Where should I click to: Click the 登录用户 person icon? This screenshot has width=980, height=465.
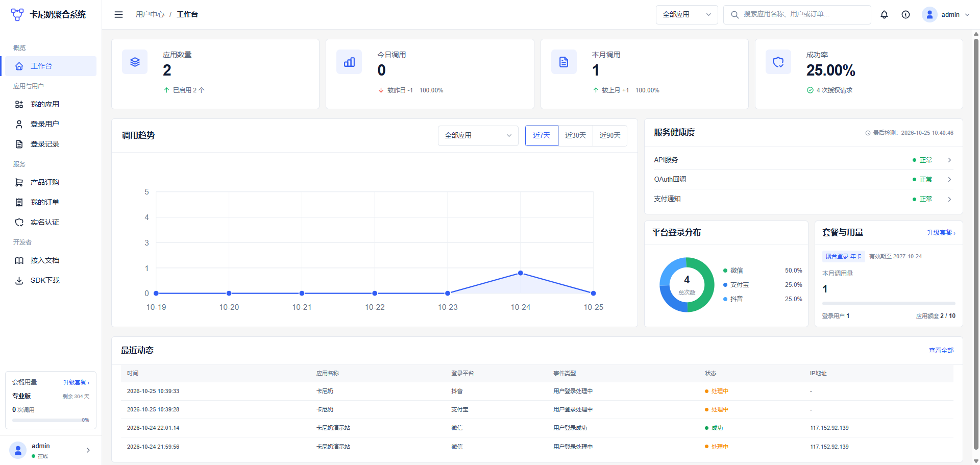[19, 124]
